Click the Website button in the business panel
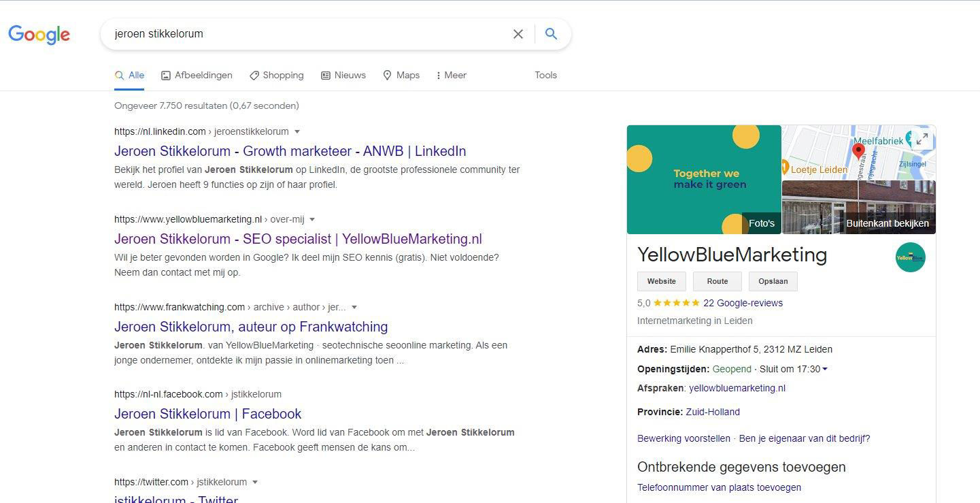This screenshot has height=503, width=980. pos(662,281)
